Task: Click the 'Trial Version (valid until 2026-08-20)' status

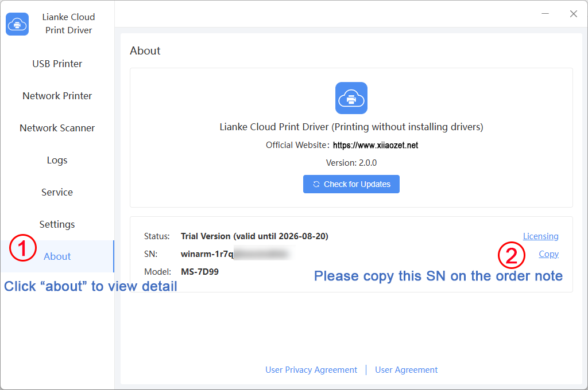Action: click(x=254, y=236)
